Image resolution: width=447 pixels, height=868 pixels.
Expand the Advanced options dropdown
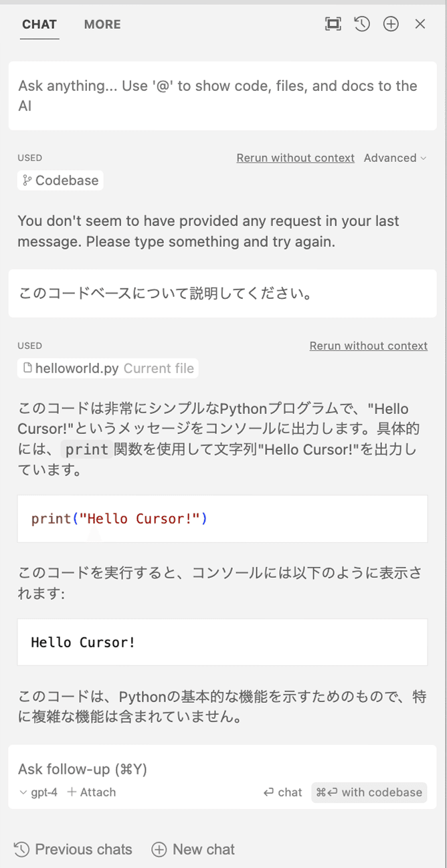tap(395, 158)
